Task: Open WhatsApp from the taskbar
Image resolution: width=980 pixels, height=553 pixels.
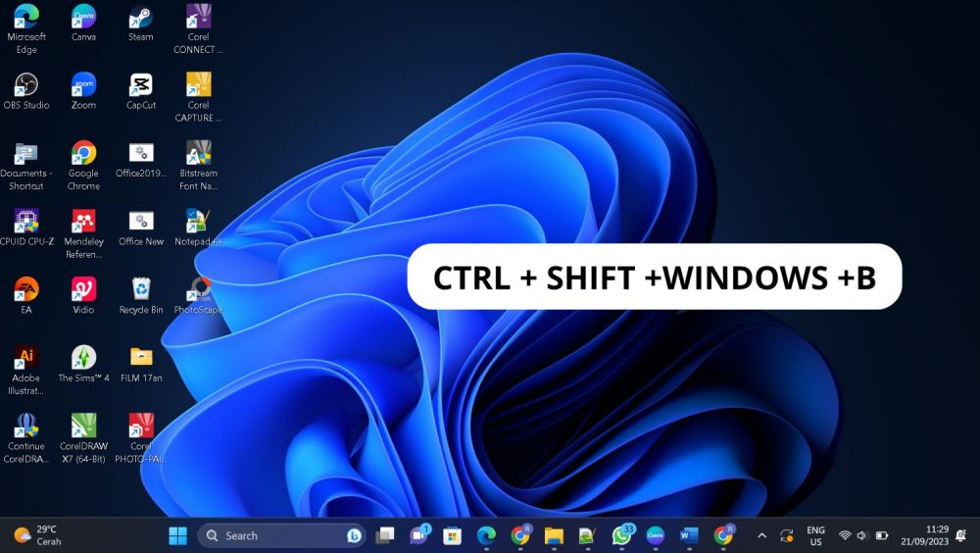Action: click(x=622, y=535)
